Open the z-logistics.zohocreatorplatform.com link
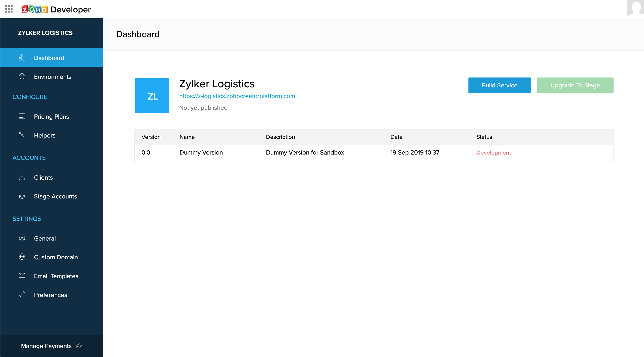Image resolution: width=644 pixels, height=357 pixels. 237,96
